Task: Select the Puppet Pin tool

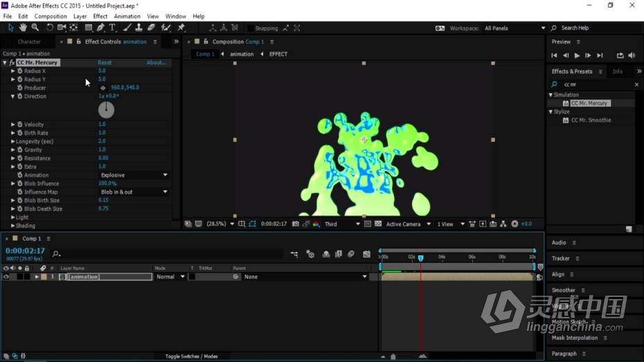Action: pyautogui.click(x=181, y=28)
